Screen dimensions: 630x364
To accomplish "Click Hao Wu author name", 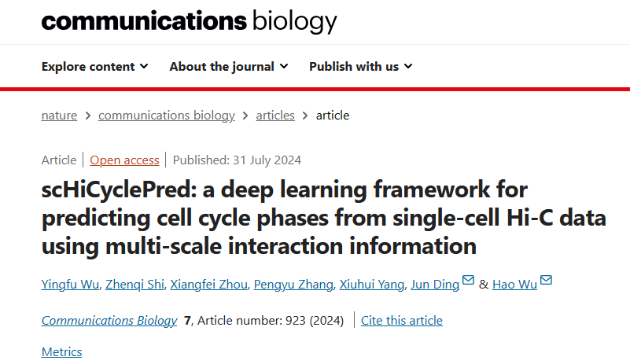I will coord(514,284).
